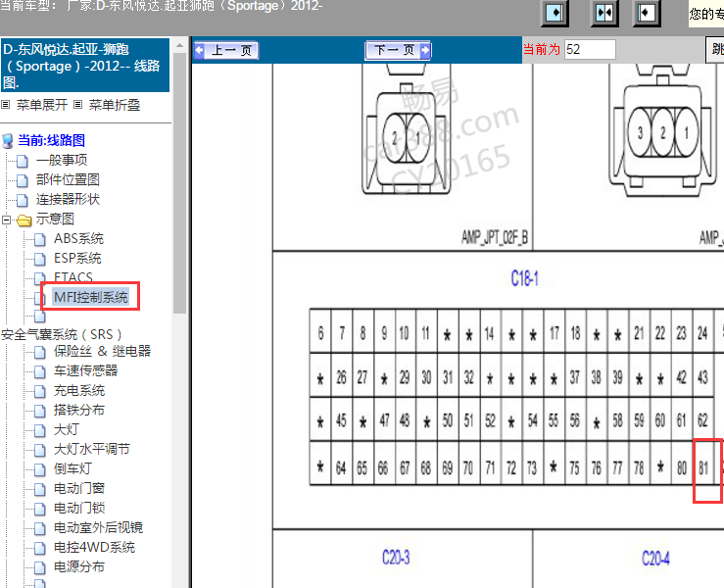Click 菜单展开 to expand all menus

click(42, 105)
